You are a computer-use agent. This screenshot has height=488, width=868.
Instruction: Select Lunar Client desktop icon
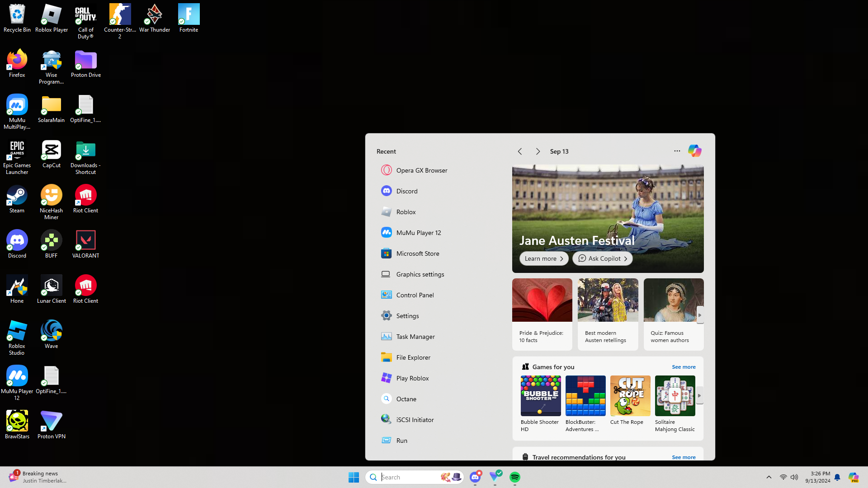coord(52,290)
